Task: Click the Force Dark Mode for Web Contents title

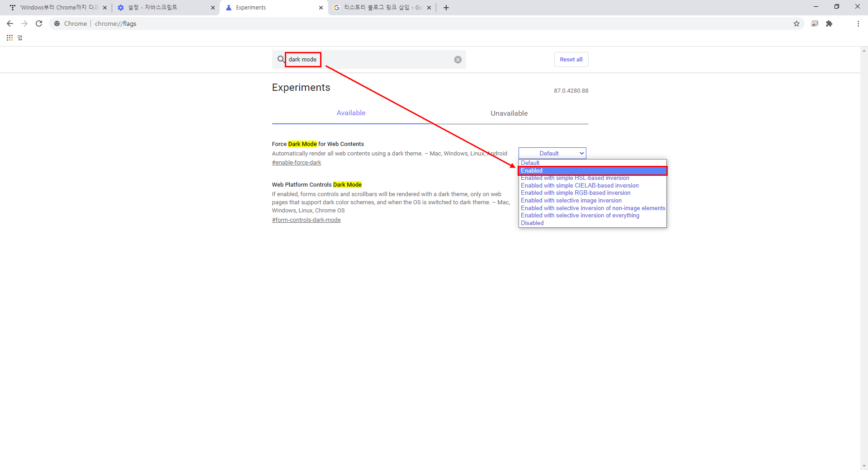Action: pos(318,144)
